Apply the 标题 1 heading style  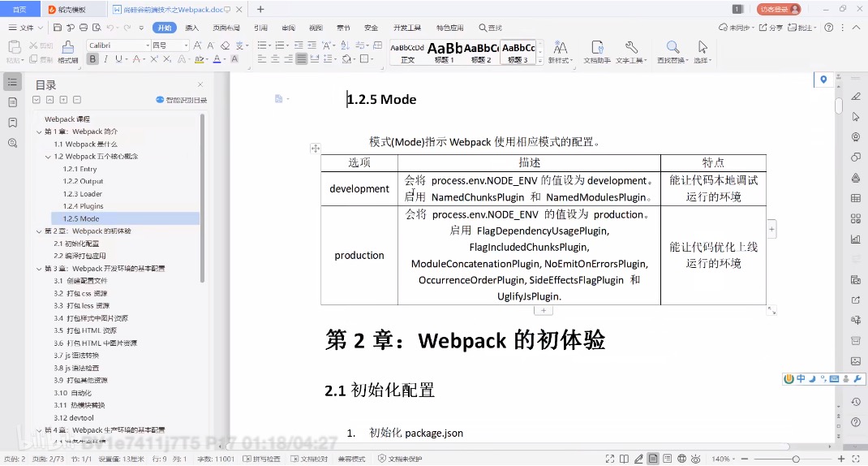[444, 53]
